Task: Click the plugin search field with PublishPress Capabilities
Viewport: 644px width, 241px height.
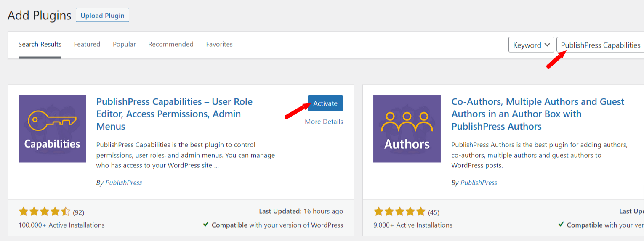Action: (600, 45)
